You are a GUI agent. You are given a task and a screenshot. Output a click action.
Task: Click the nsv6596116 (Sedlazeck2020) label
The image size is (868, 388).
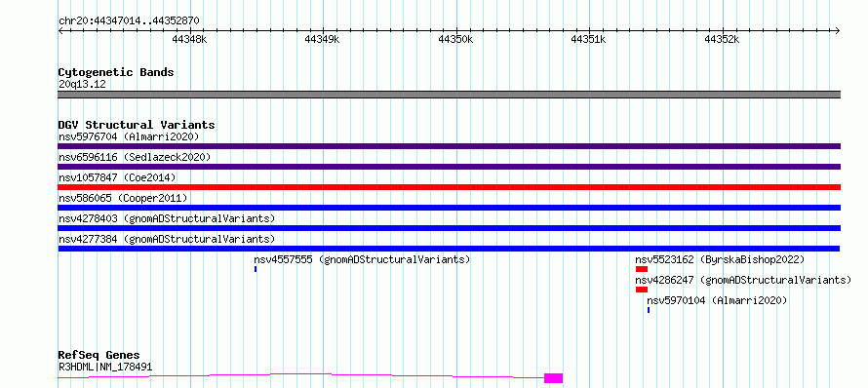(135, 157)
